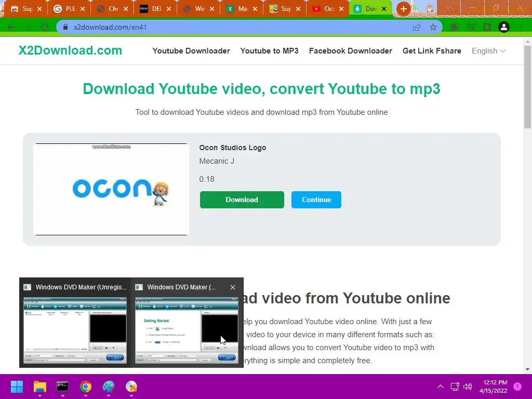Open the volume speaker tray icon
The image size is (532, 399).
468,387
